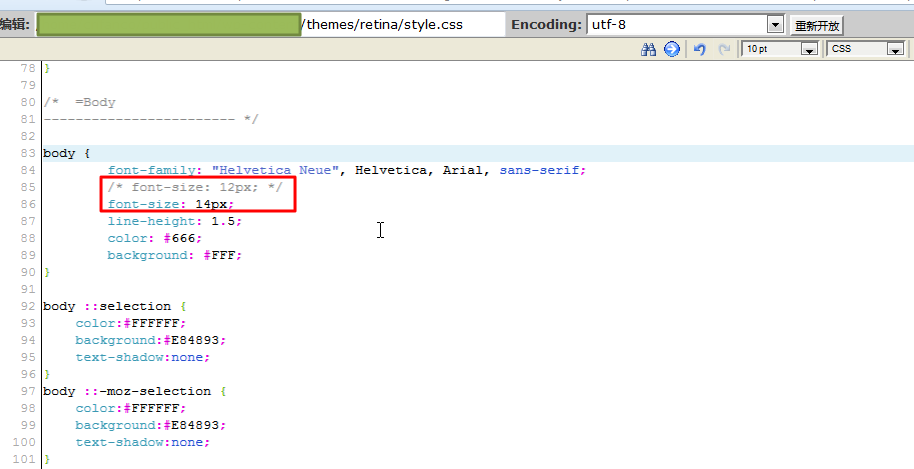Click the greyed-out redo arrow
The width and height of the screenshot is (914, 469).
pyautogui.click(x=724, y=50)
